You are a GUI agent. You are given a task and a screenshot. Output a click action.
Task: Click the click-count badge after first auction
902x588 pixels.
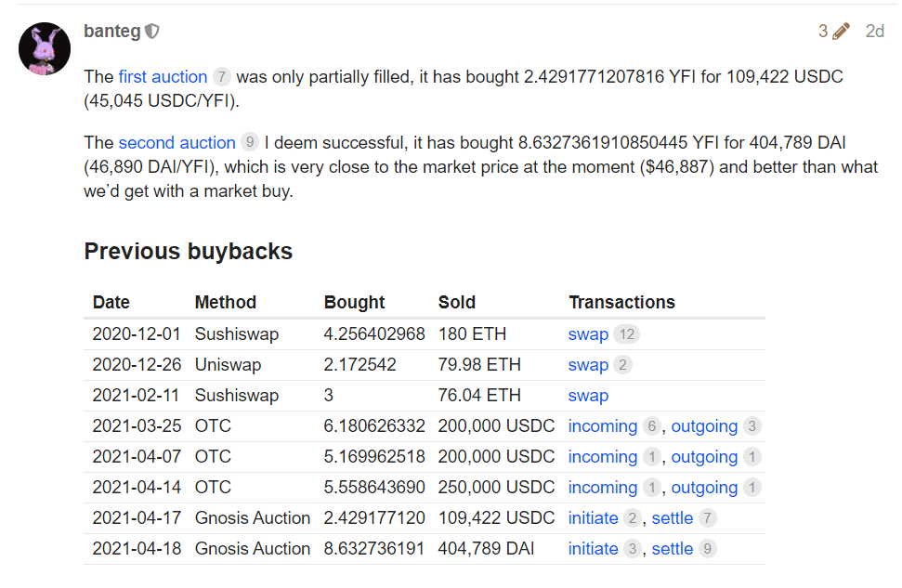221,76
